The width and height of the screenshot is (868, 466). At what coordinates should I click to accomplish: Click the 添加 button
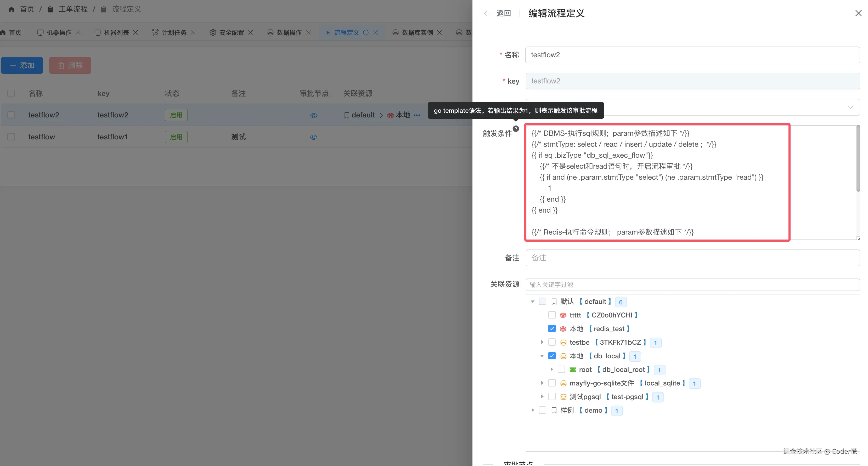coord(22,65)
